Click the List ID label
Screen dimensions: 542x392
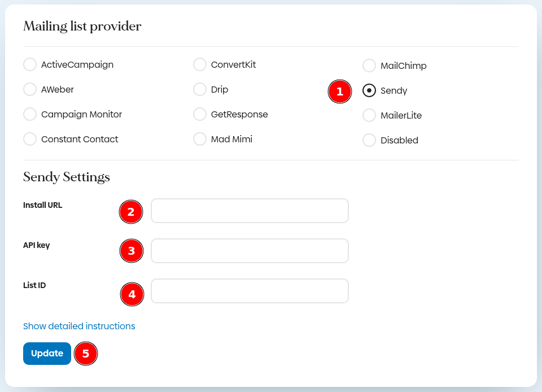pos(34,285)
